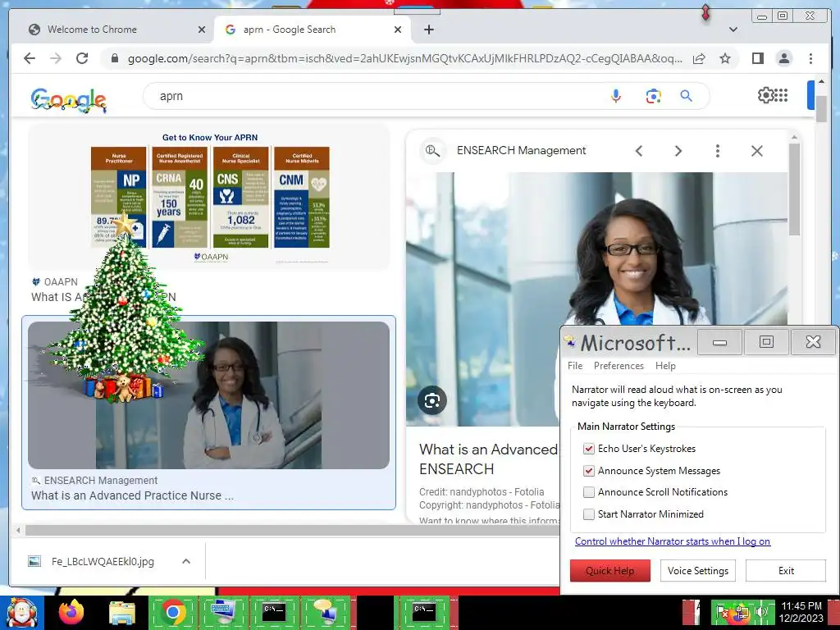Viewport: 840px width, 630px height.
Task: Show next image in preview panel
Action: click(678, 151)
